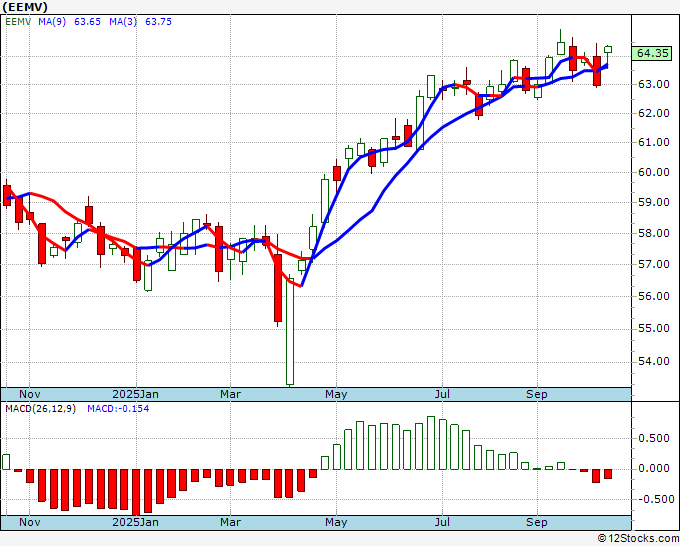Screen dimensions: 680x546
Task: Click the highlighted 64.35 current price tag
Action: tap(653, 53)
